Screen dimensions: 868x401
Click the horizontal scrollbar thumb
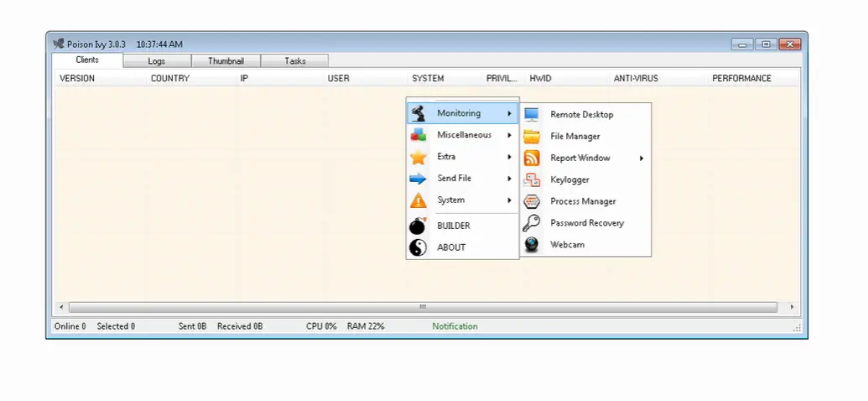[423, 307]
